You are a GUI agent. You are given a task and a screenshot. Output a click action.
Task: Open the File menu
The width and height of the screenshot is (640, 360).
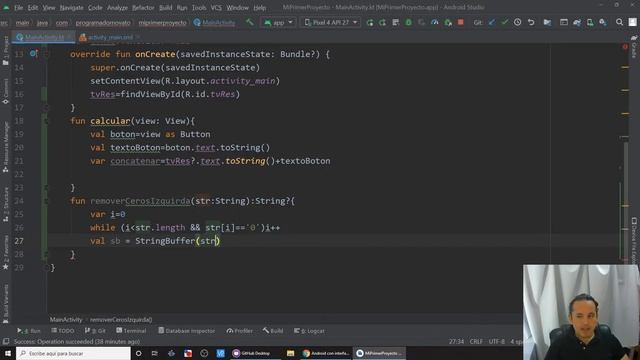[x=18, y=8]
